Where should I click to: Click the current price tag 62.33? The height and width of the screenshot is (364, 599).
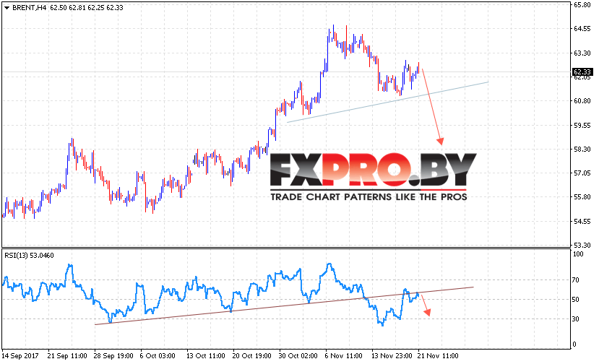(x=582, y=71)
